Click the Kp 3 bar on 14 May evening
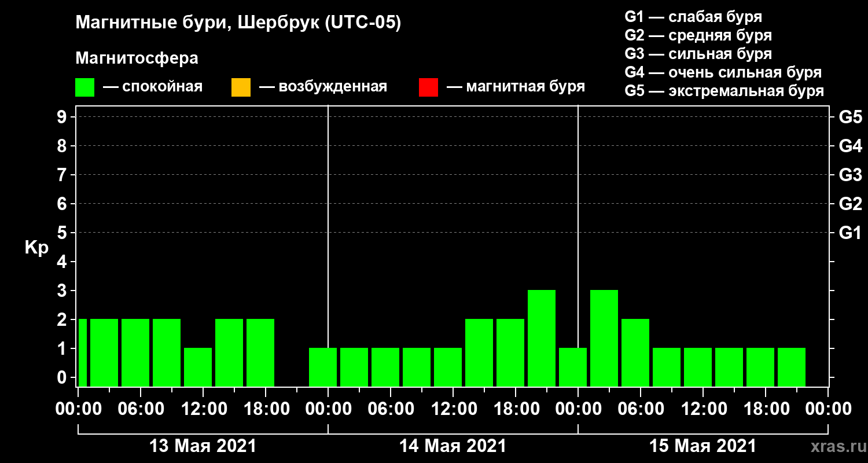Image resolution: width=868 pixels, height=463 pixels. (x=542, y=338)
